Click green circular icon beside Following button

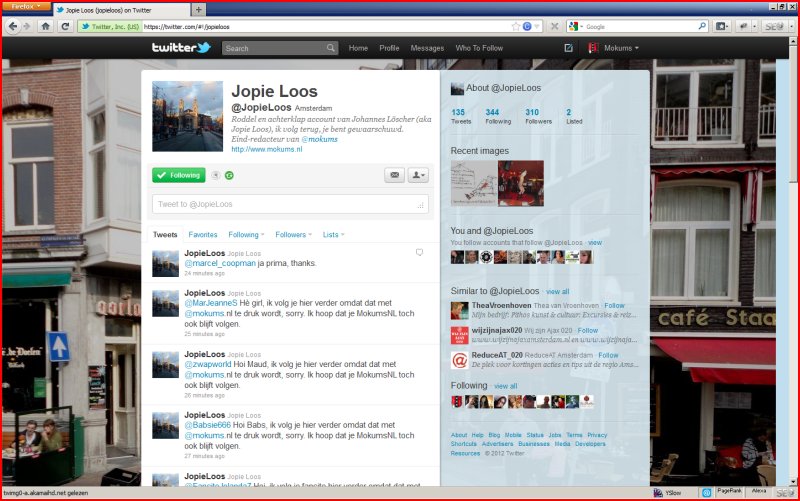click(229, 176)
